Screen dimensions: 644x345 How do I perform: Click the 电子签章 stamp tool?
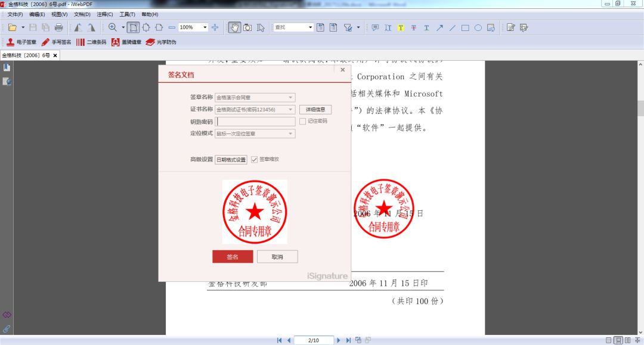tap(21, 42)
